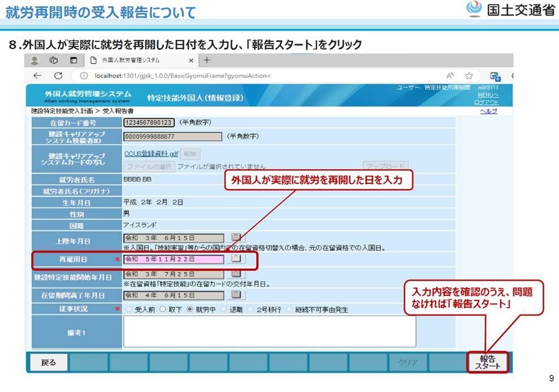Click the ログアウト link
559x392 pixels.
(x=487, y=102)
